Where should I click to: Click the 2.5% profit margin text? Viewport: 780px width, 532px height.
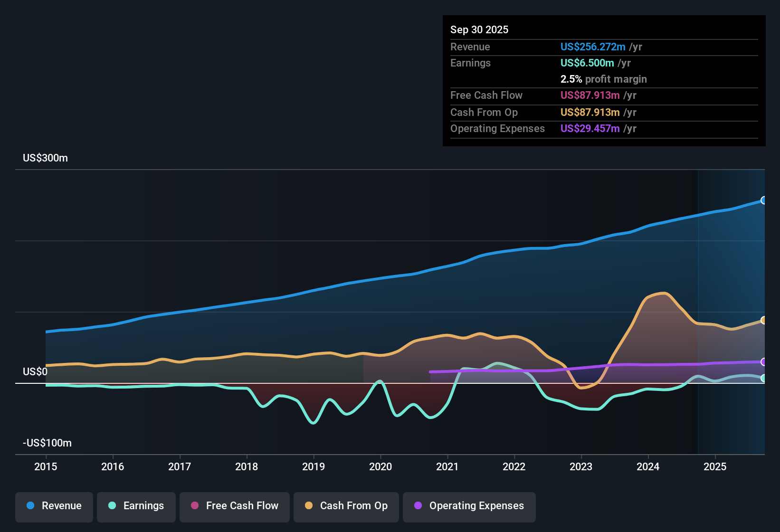pyautogui.click(x=603, y=79)
